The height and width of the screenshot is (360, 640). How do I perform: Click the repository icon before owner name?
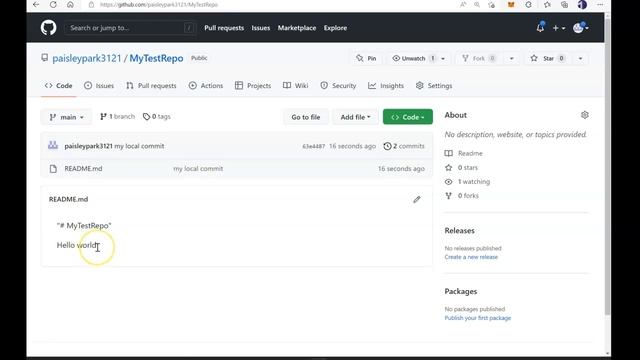(44, 58)
